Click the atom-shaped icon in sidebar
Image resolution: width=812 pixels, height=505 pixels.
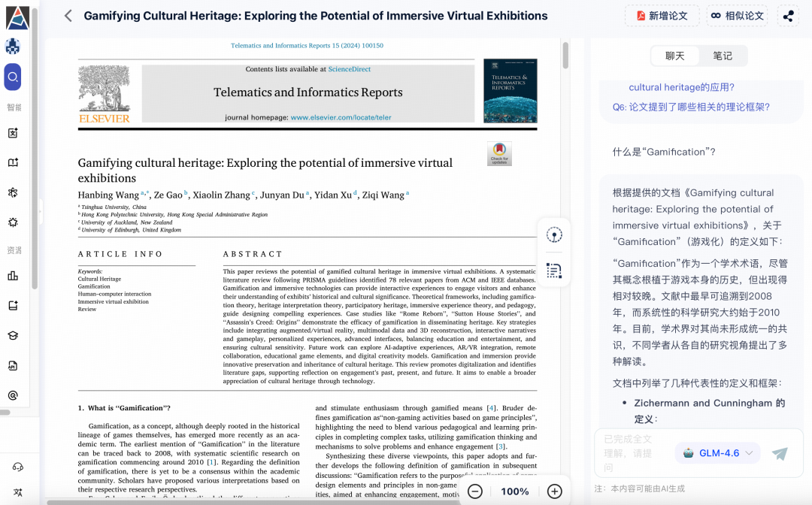[x=13, y=192]
